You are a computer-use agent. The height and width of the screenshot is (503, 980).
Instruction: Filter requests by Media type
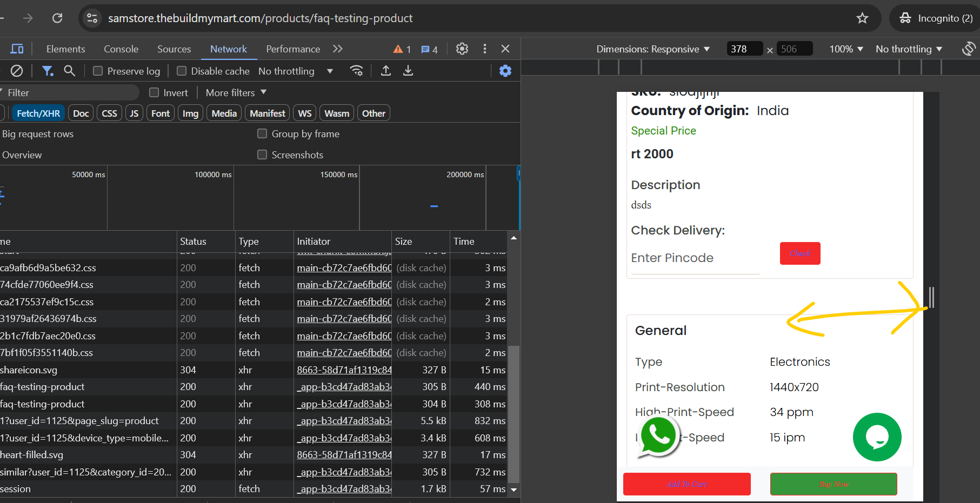point(224,113)
